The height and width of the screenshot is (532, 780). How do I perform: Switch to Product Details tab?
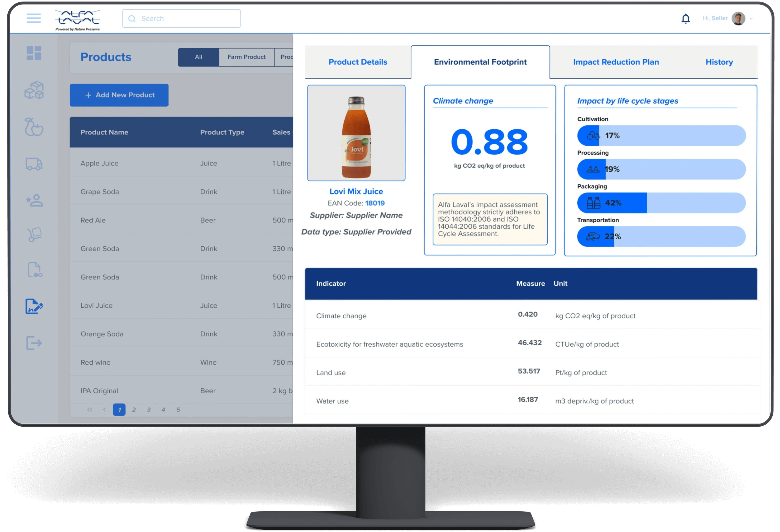(357, 62)
